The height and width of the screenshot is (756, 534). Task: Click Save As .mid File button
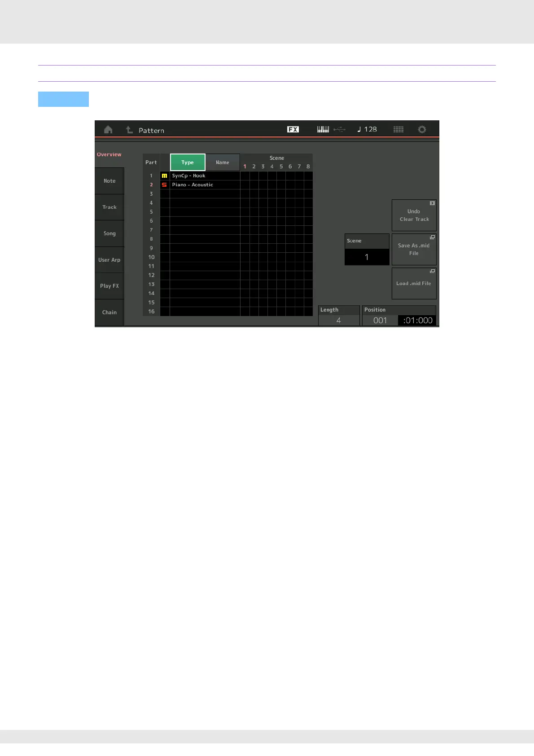[414, 250]
